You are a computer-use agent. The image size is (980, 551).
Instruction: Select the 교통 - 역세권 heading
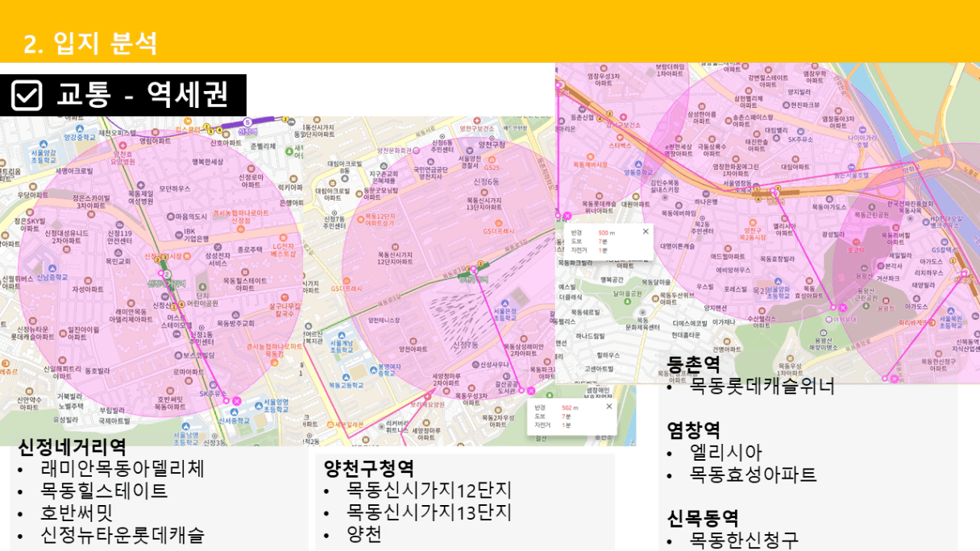pyautogui.click(x=143, y=96)
